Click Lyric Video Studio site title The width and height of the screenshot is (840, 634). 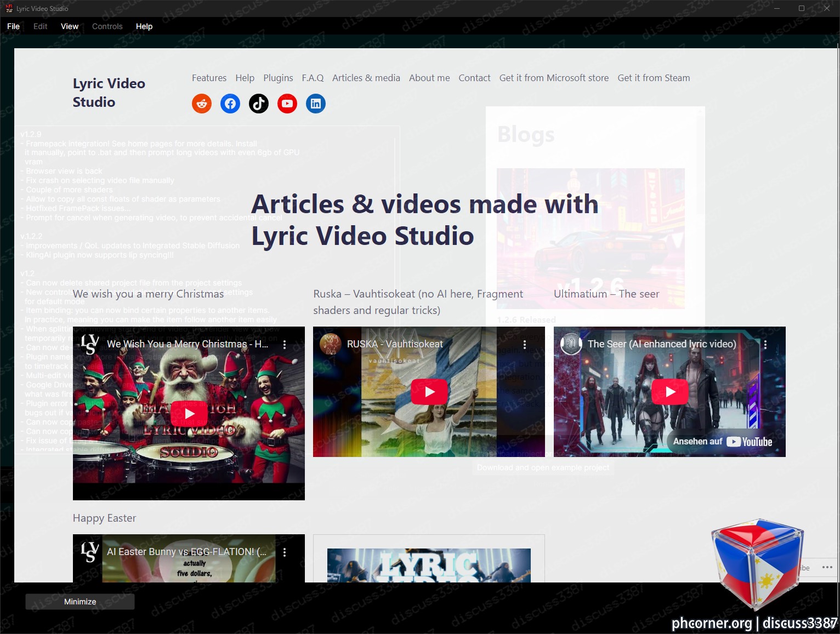pos(109,93)
